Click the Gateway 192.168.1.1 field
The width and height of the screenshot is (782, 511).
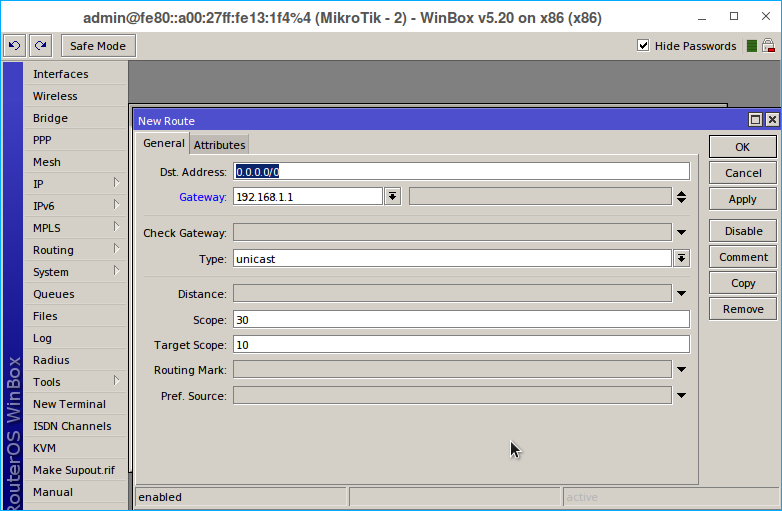pos(308,196)
